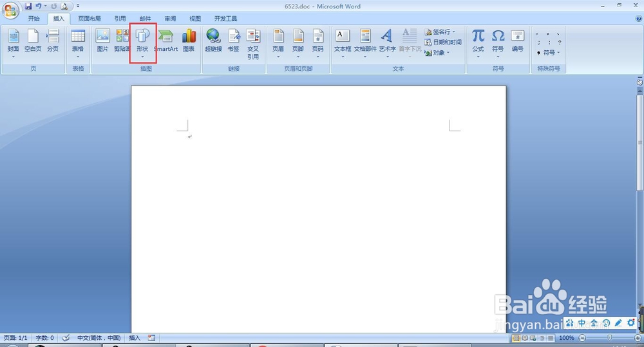Image resolution: width=644 pixels, height=347 pixels.
Task: Switch to the 审阅 tab
Action: click(170, 19)
